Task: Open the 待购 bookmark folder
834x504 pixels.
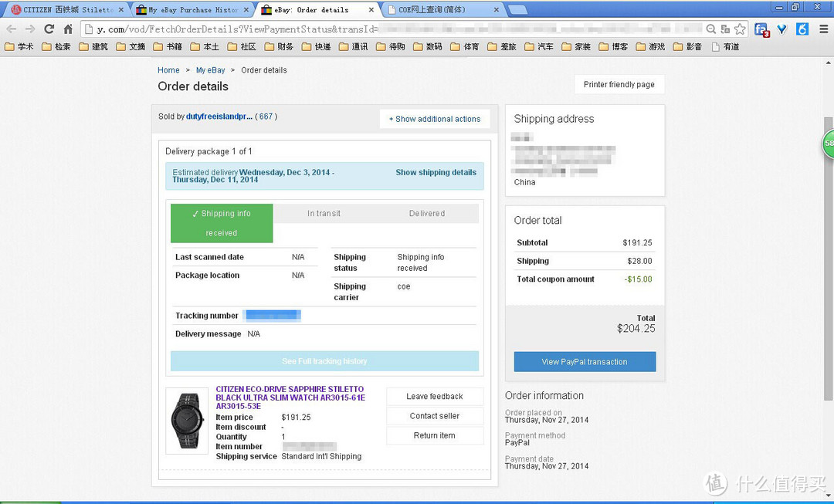Action: pyautogui.click(x=391, y=47)
